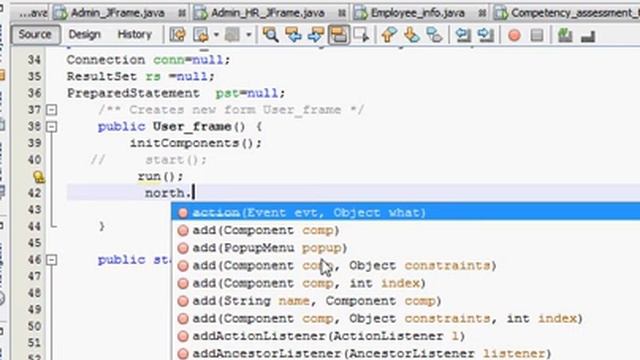Close the Admin_JFrame.java tab
Screen dimensions: 640x360
(182, 13)
